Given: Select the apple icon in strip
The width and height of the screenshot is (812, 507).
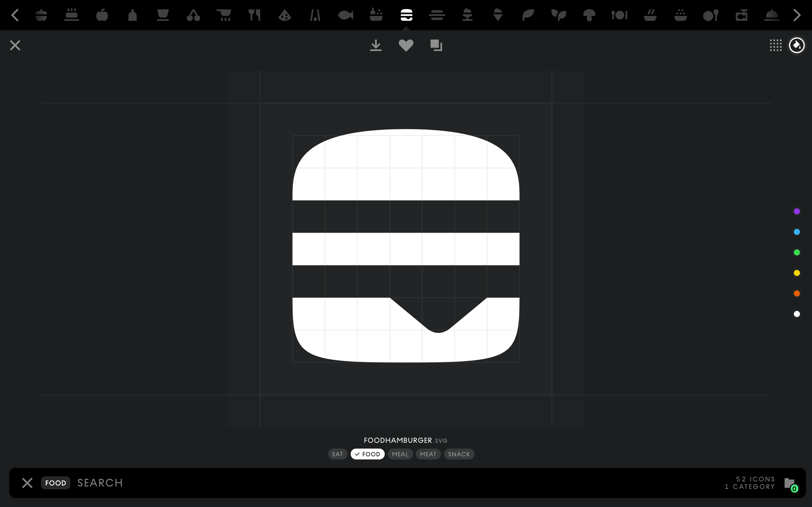Looking at the screenshot, I should 102,15.
